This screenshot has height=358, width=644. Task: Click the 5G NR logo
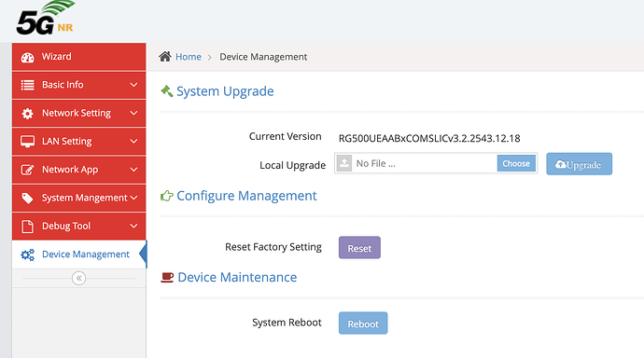[46, 18]
